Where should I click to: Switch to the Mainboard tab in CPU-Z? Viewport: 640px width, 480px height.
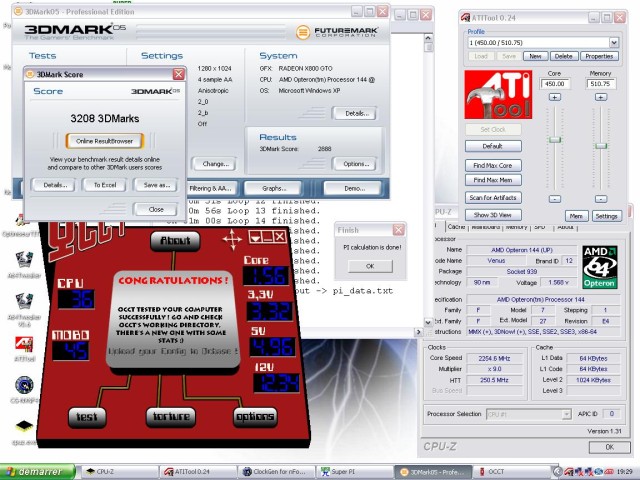(x=485, y=227)
